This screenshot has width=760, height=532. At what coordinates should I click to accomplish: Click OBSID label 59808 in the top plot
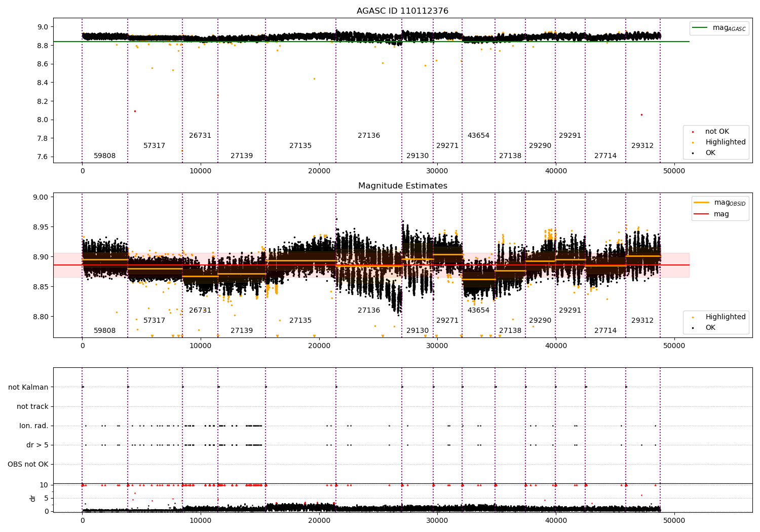pyautogui.click(x=105, y=156)
